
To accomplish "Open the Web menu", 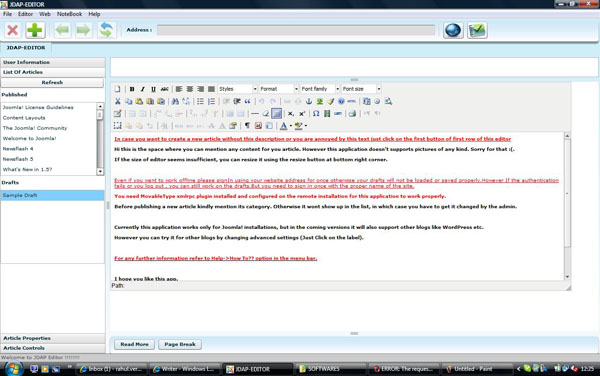I will (45, 14).
